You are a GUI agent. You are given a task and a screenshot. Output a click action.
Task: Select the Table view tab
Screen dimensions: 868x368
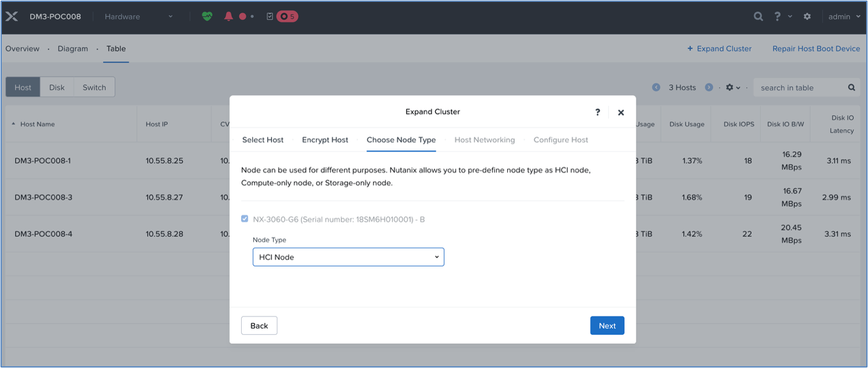pyautogui.click(x=116, y=49)
